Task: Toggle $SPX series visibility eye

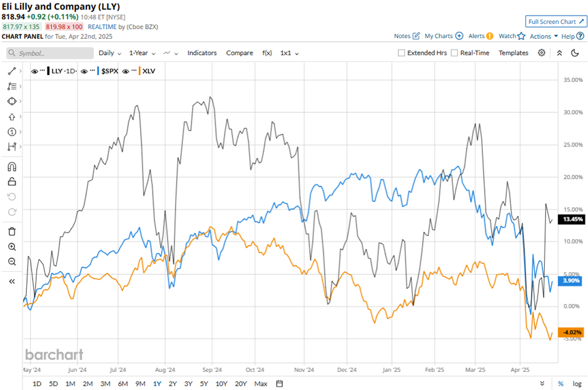Action: (84, 71)
